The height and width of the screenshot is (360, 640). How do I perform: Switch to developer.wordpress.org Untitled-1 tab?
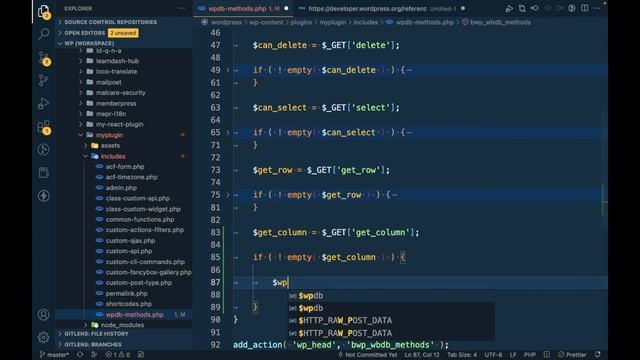pyautogui.click(x=382, y=8)
